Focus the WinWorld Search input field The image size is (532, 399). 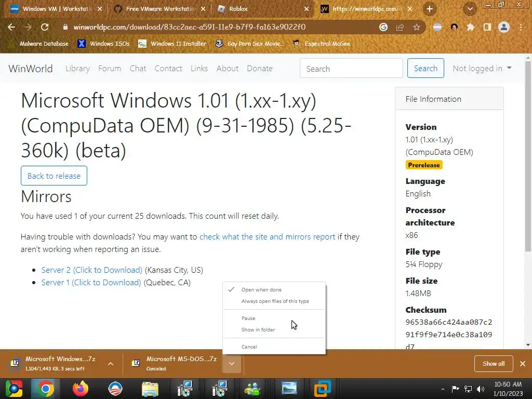pos(351,68)
